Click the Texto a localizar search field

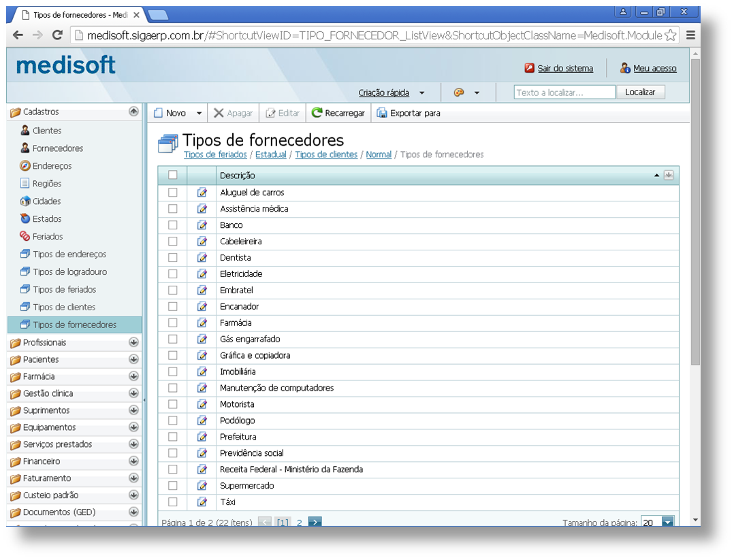564,92
